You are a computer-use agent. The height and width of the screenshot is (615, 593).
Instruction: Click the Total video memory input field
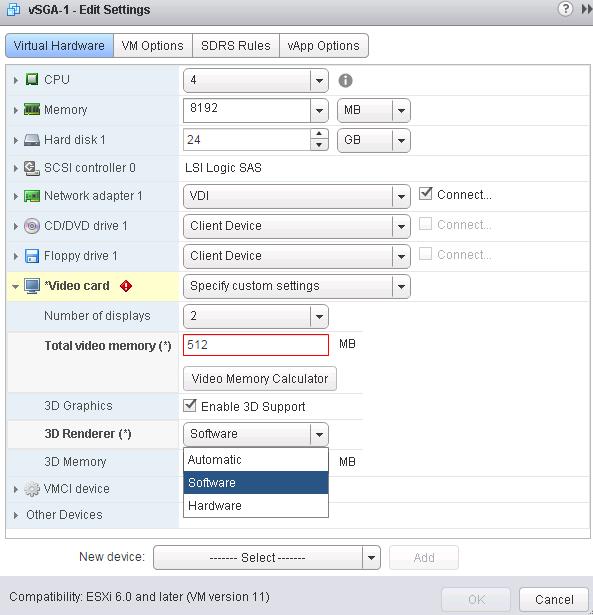[x=256, y=345]
